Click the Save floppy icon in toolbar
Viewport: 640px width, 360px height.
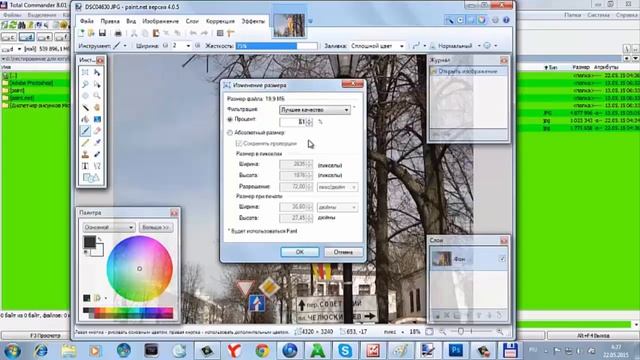pos(102,33)
